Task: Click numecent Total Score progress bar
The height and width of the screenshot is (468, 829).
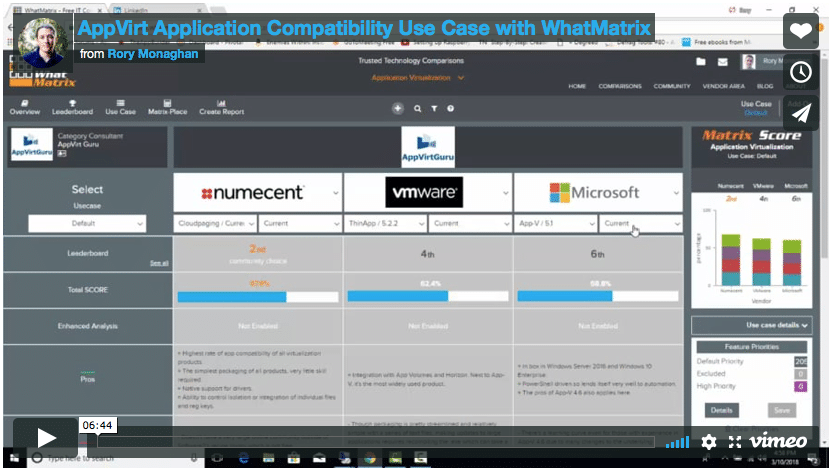Action: (x=258, y=297)
